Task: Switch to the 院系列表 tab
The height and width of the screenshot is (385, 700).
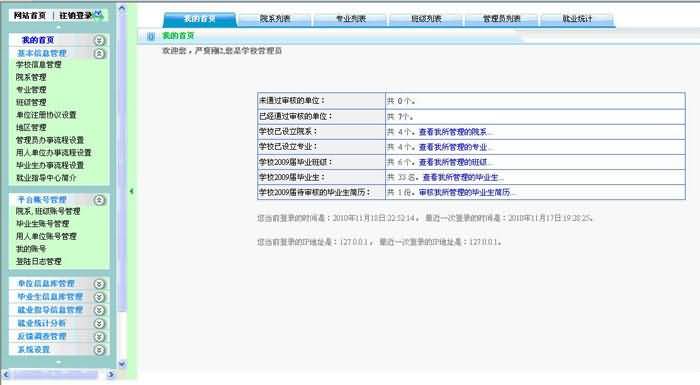Action: pos(275,19)
